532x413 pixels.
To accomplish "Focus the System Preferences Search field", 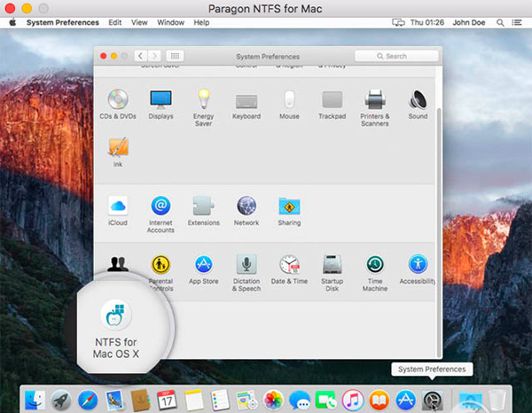I will 396,56.
